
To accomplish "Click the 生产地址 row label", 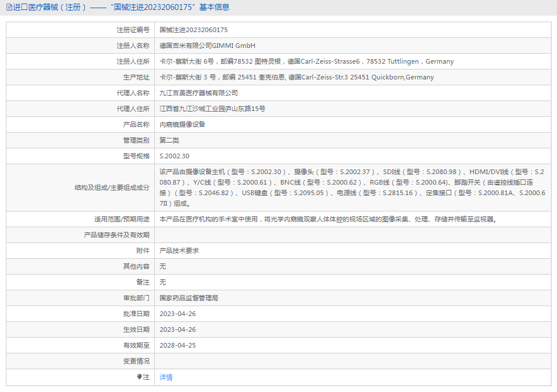I will pos(136,77).
